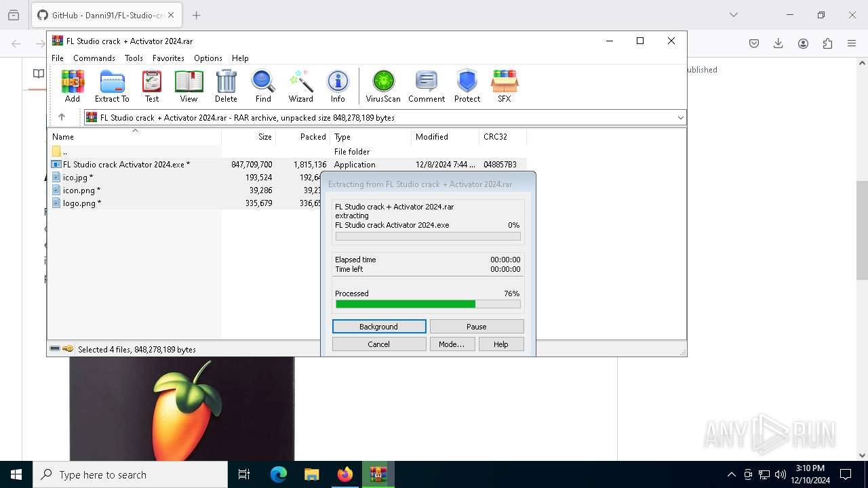Run VirusScan from the toolbar
The image size is (868, 488).
tap(383, 86)
